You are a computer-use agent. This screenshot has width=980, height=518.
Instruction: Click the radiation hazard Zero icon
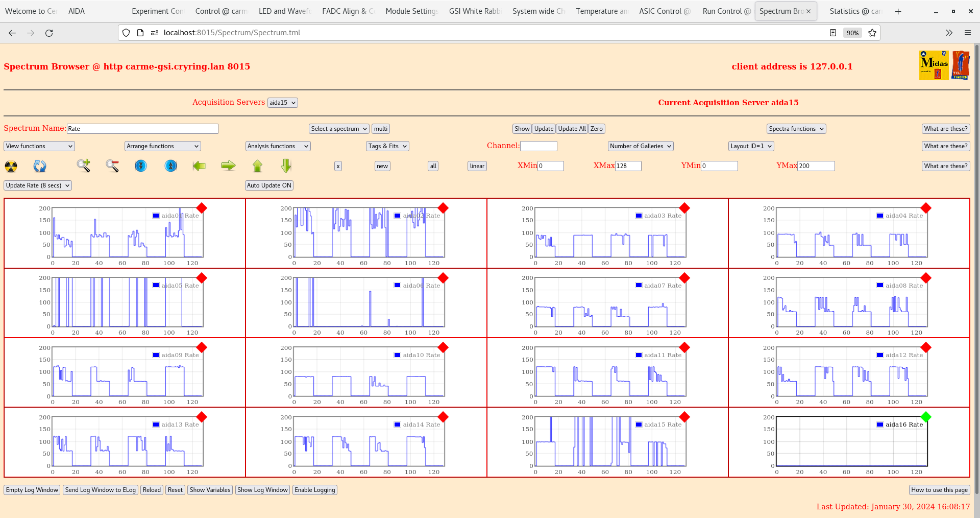pyautogui.click(x=11, y=166)
